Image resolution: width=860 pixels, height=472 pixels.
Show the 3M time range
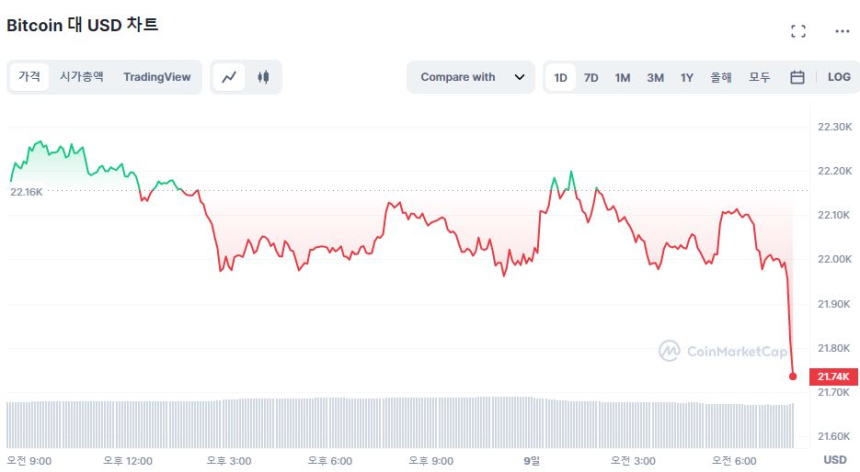(x=655, y=77)
